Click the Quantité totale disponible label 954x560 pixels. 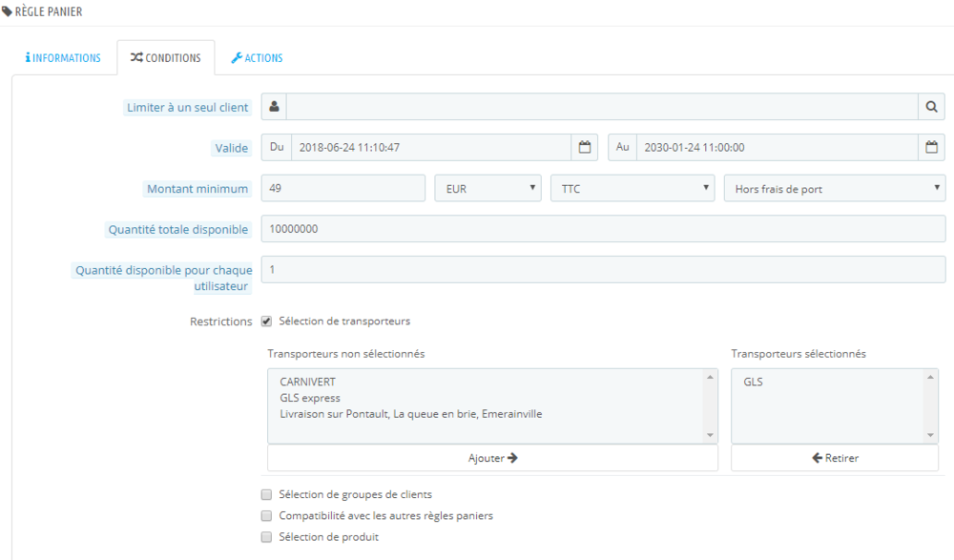178,230
